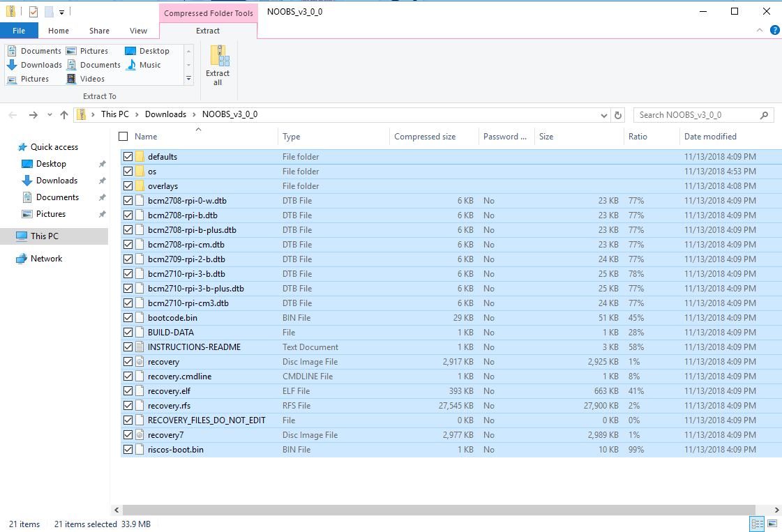Expand the first chevron in address bar

coord(93,114)
